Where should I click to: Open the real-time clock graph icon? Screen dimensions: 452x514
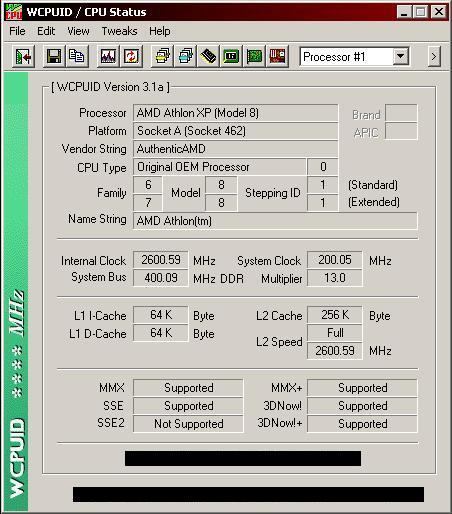click(x=108, y=56)
